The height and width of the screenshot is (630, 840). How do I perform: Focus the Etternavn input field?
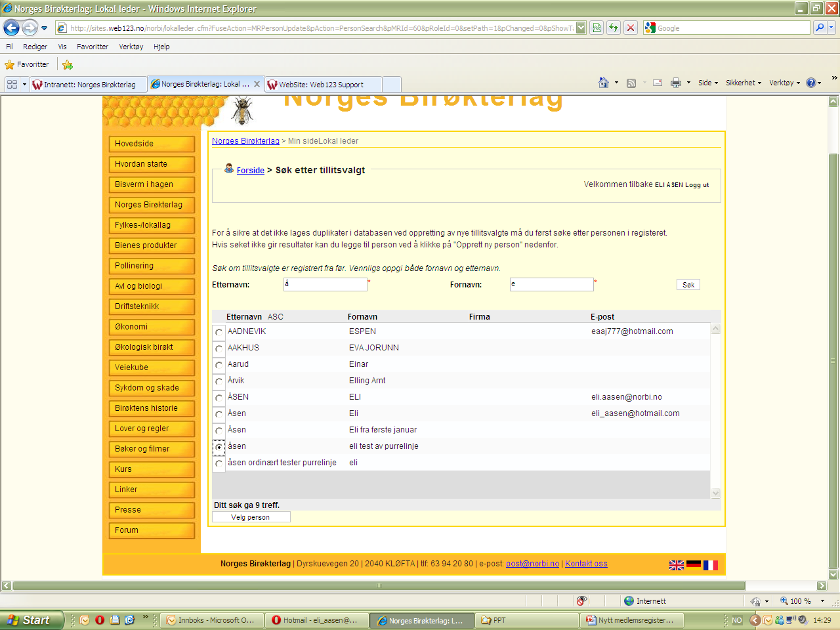pyautogui.click(x=325, y=284)
